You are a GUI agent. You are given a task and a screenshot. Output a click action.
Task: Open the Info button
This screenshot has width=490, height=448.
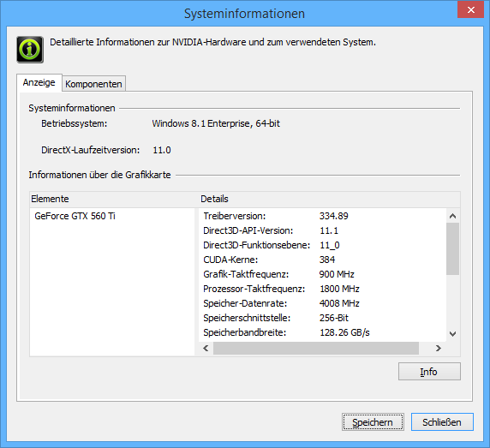[x=429, y=372]
